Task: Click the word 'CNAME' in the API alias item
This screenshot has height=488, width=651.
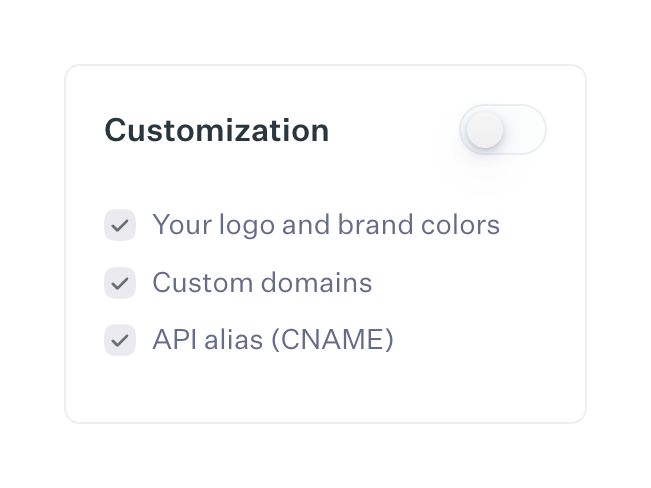Action: coord(338,340)
